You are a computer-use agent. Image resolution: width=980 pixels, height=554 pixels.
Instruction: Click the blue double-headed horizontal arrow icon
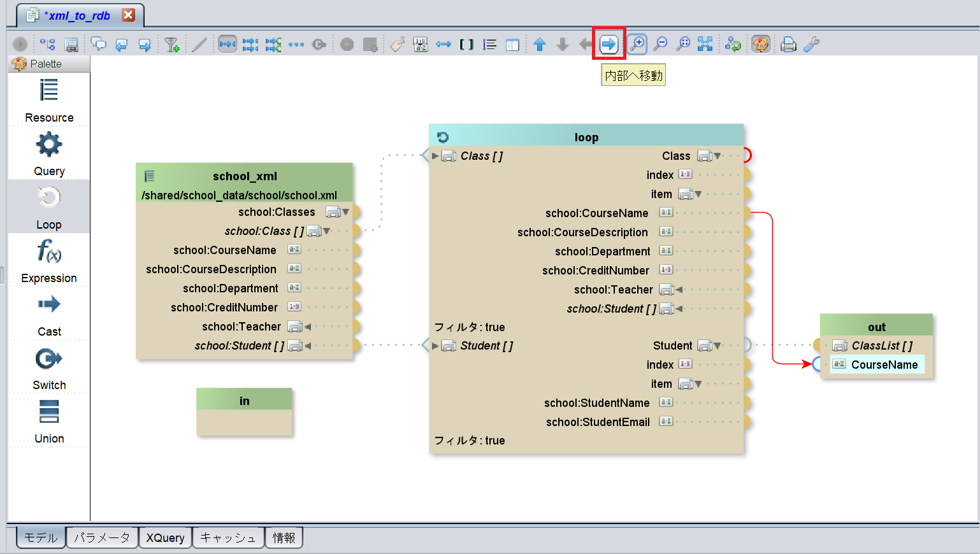(443, 44)
